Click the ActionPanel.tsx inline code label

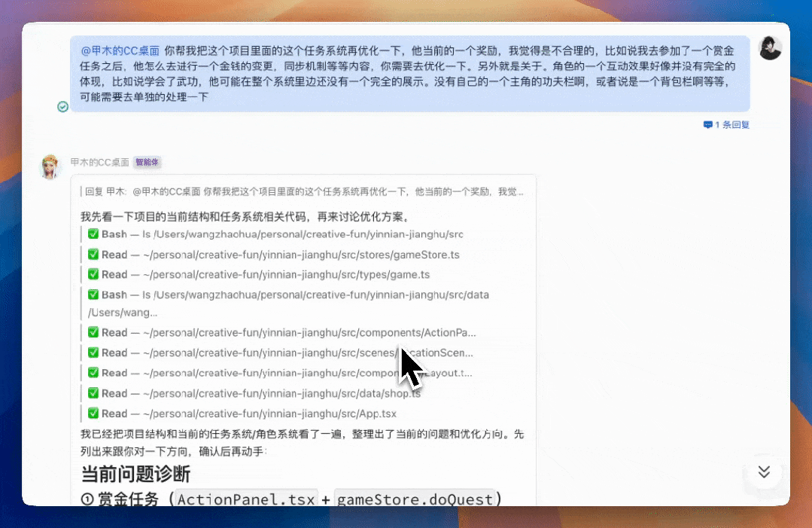(x=246, y=499)
